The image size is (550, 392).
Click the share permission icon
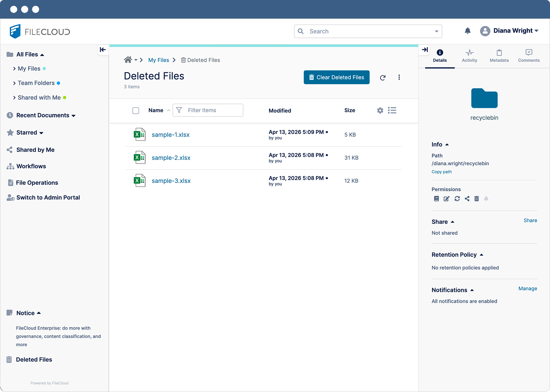[x=467, y=199]
